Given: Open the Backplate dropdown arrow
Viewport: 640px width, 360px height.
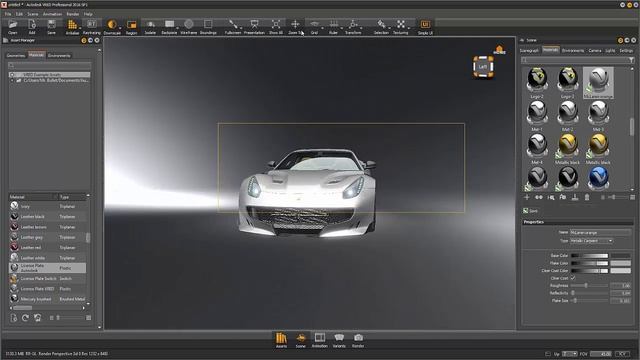Looking at the screenshot, I should pos(178,28).
